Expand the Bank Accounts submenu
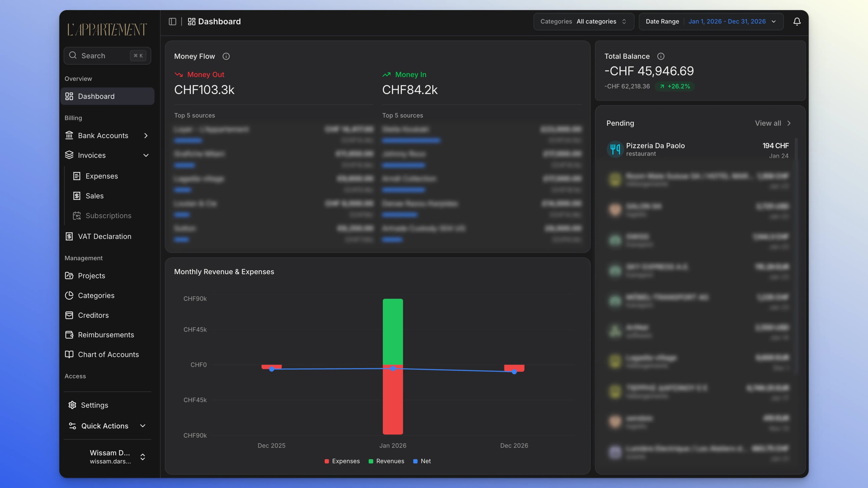The height and width of the screenshot is (488, 868). [x=146, y=136]
